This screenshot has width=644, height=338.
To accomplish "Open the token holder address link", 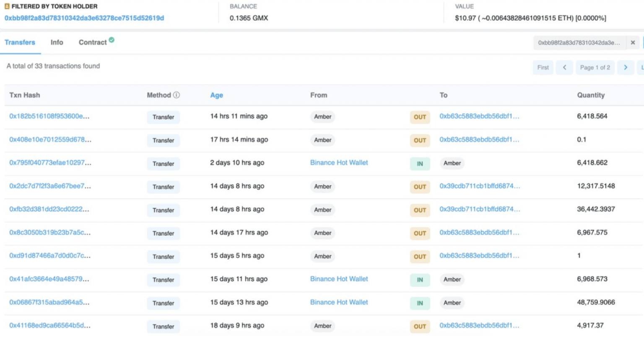I will coord(84,18).
